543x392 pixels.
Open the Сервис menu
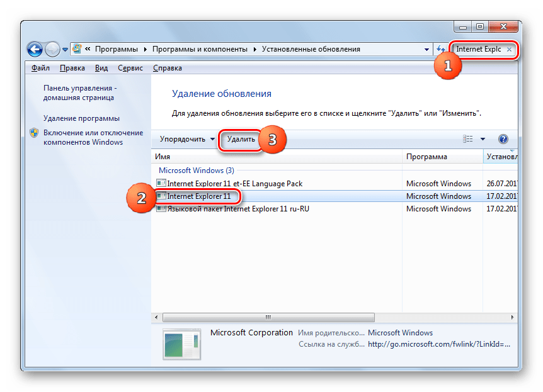tap(130, 68)
